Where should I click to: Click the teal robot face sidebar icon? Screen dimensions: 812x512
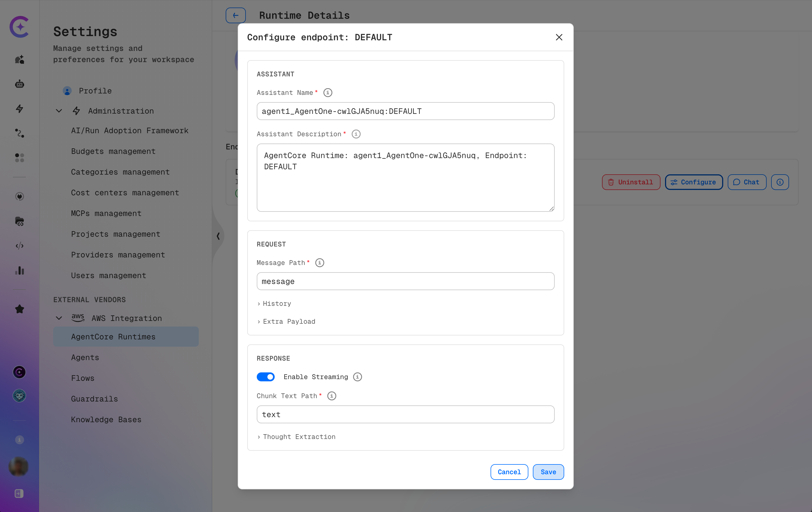[19, 396]
